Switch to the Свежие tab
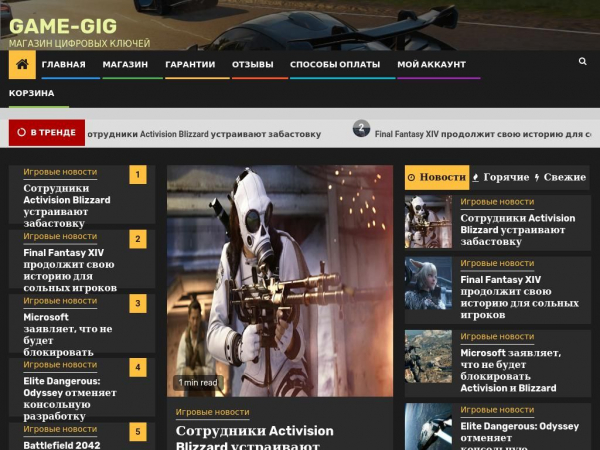 click(560, 177)
